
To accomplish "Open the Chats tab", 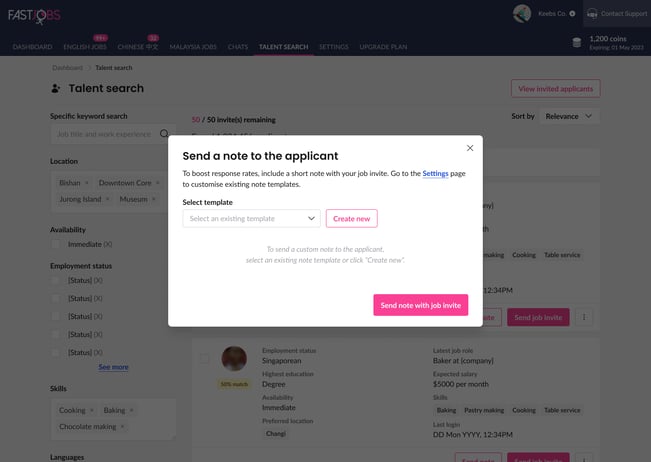I will [238, 47].
